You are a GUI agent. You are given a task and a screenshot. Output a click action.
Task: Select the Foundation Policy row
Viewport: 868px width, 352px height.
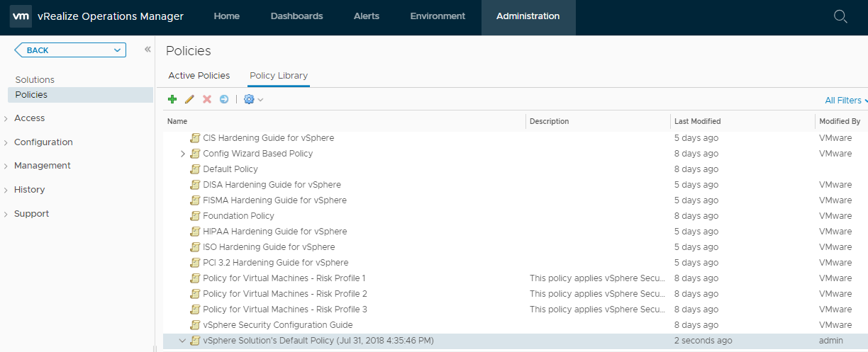point(516,216)
